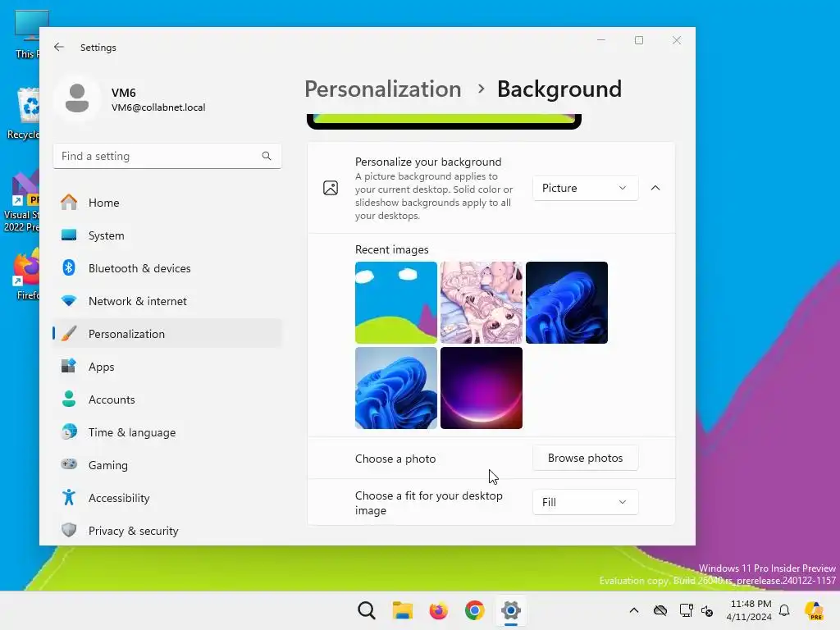Click the PRE insider icon in tray
Viewport: 840px width, 630px height.
tap(815, 610)
